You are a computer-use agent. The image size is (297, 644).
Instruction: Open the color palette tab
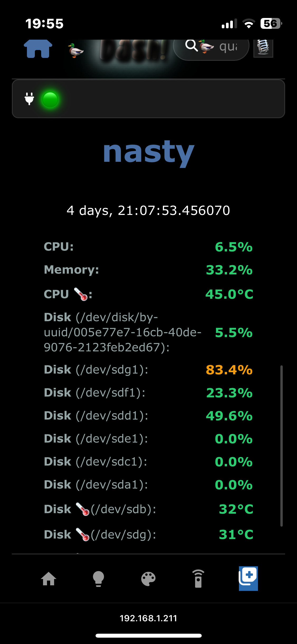pyautogui.click(x=148, y=579)
